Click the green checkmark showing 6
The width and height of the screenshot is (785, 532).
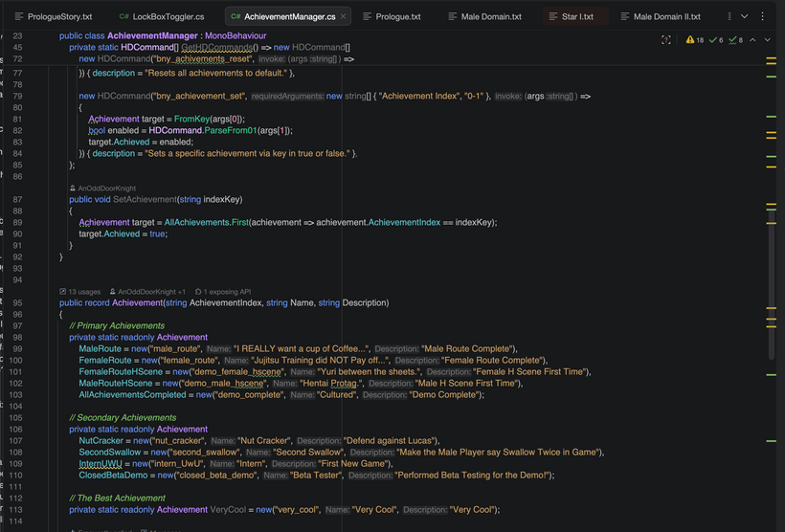pyautogui.click(x=716, y=39)
